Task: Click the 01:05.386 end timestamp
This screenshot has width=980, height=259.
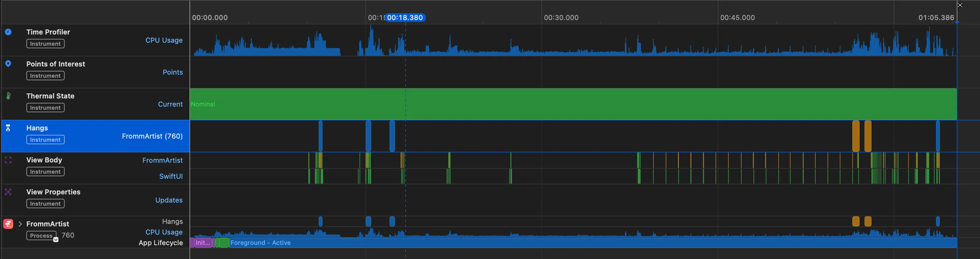Action: [936, 18]
